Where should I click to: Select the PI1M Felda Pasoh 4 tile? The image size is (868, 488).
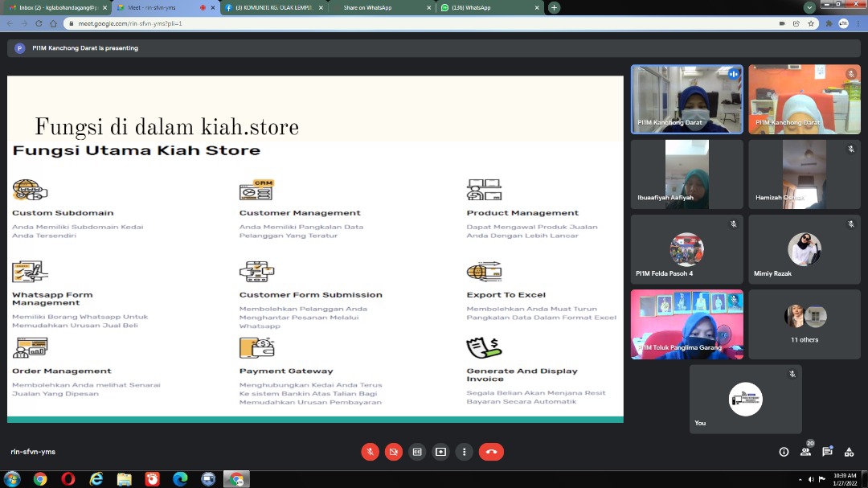coord(687,249)
